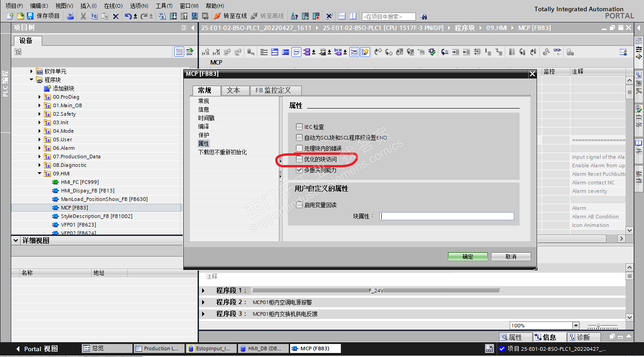Expand the 软件单元 tree node
The height and width of the screenshot is (357, 644).
pyautogui.click(x=31, y=71)
